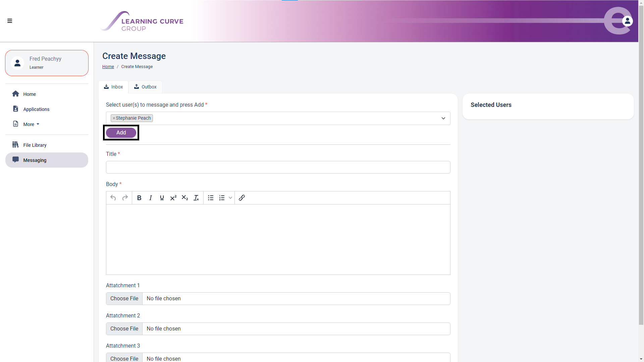
Task: Switch to the Inbox tab
Action: 113,87
